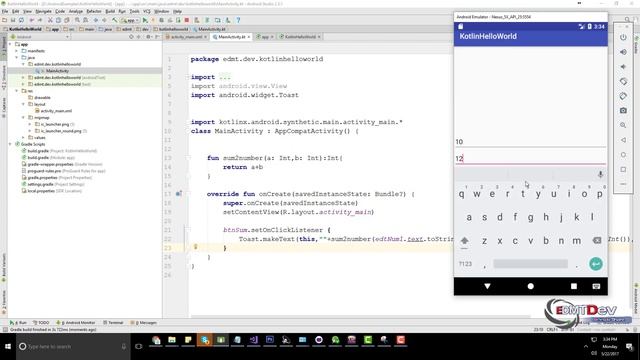Switch to activity_main.xml editor tab
Viewport: 640px width, 360px height.
click(x=186, y=37)
